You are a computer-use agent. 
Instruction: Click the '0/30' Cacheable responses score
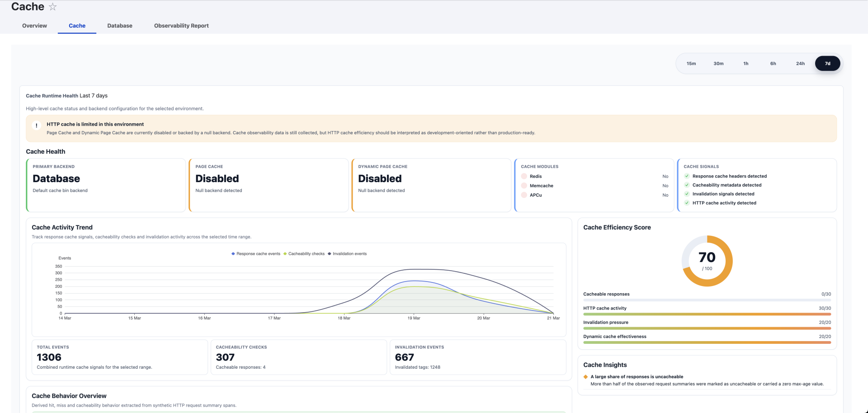click(x=826, y=294)
